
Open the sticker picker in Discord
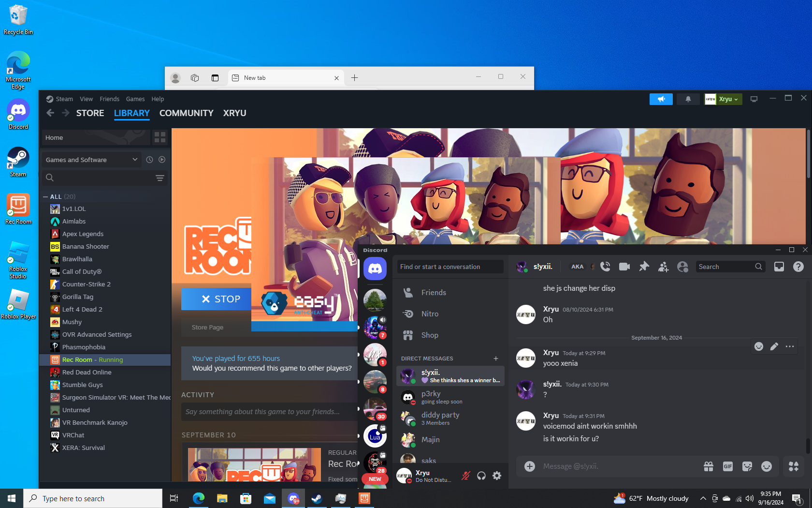[x=747, y=466]
